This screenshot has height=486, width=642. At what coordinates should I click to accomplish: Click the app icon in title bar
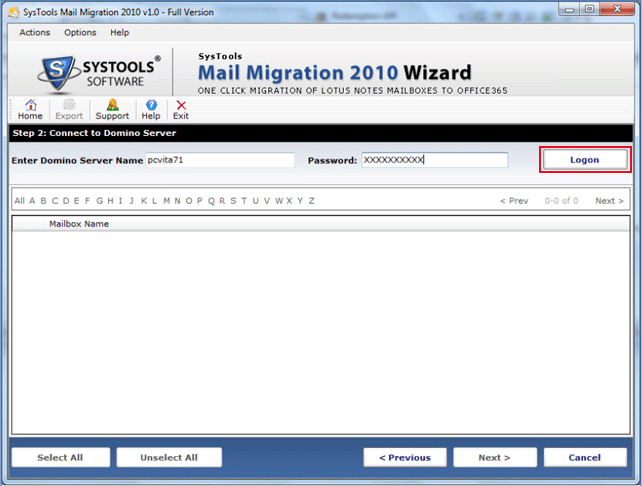pyautogui.click(x=14, y=12)
